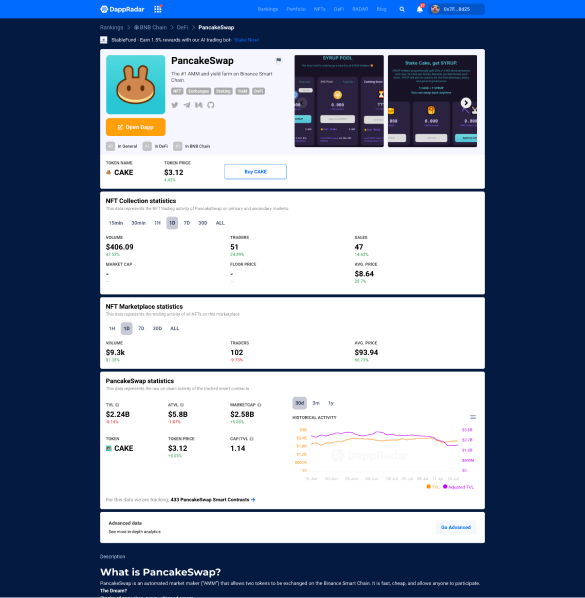This screenshot has width=585, height=598.
Task: Click the DappRadar logo in header
Action: 122,9
